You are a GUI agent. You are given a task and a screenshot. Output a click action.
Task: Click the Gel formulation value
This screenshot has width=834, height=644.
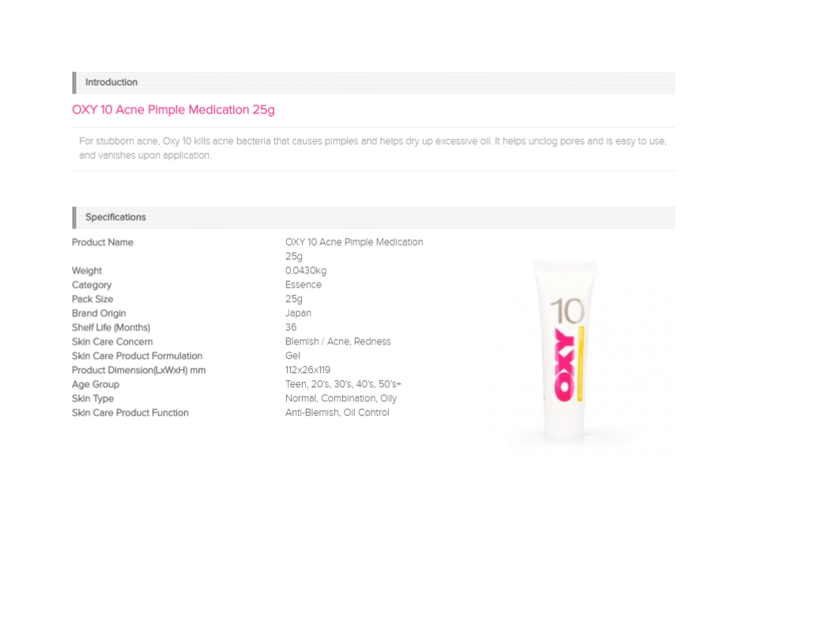coord(292,356)
